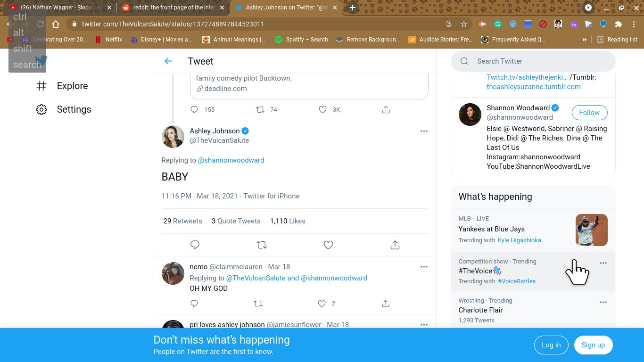Follow Shannon Woodward

(x=589, y=113)
